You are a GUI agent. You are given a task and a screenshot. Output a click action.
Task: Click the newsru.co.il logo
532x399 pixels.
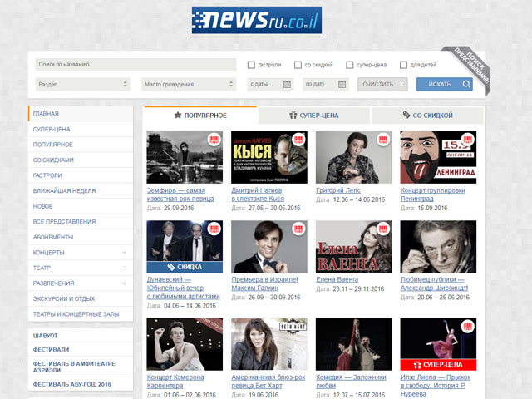[256, 20]
